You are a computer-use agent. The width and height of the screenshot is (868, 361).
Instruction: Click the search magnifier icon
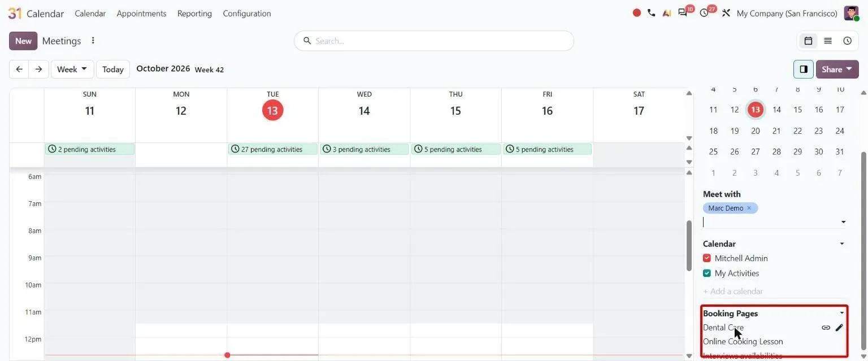pos(307,41)
